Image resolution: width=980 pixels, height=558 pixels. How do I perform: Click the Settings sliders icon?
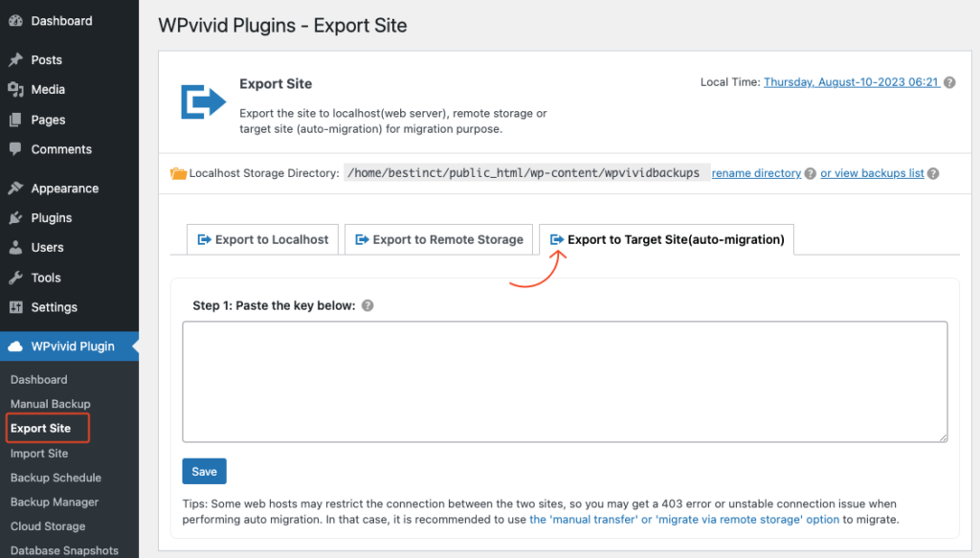16,307
